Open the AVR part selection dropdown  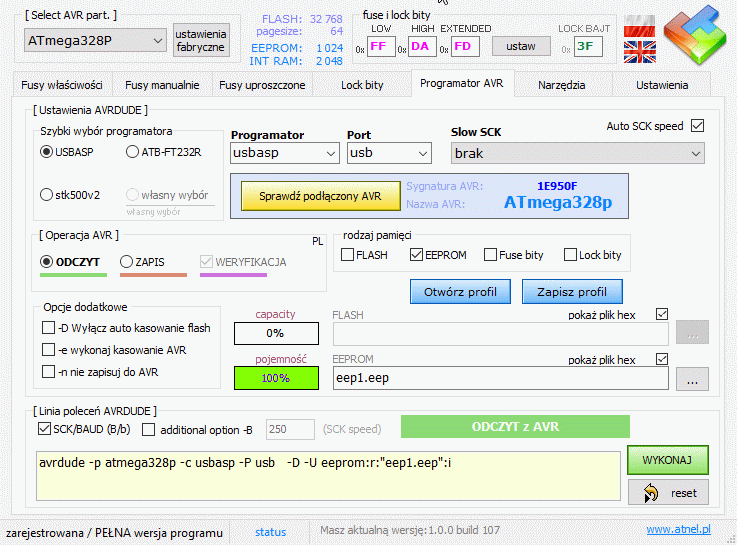[x=94, y=40]
